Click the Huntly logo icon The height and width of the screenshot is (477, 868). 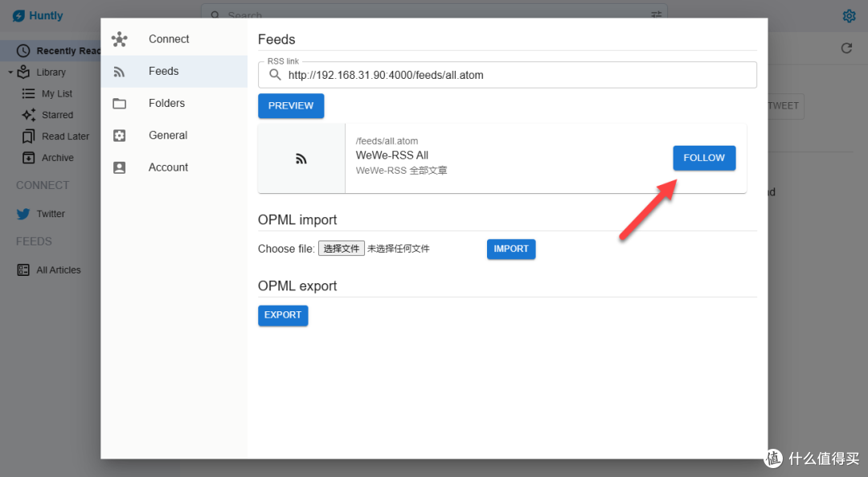coord(18,15)
